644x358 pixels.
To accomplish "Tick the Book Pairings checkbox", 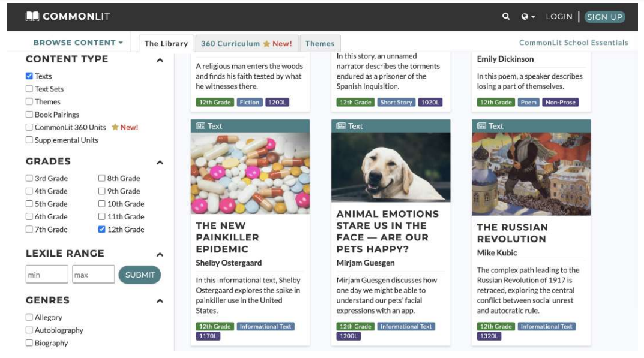I will click(29, 114).
